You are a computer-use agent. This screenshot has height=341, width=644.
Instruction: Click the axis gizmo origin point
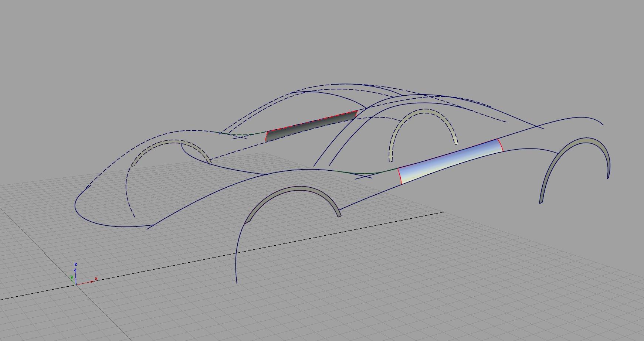point(76,285)
